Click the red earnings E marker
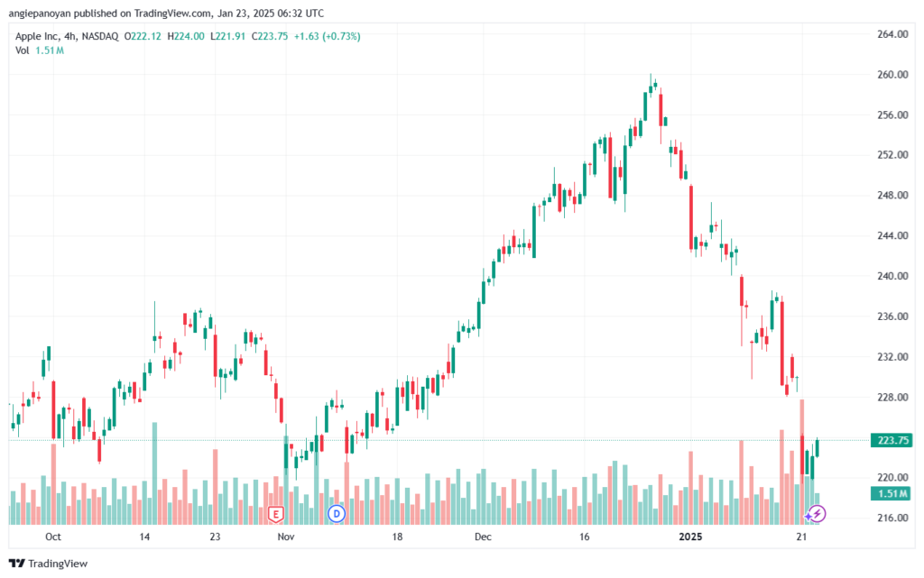Screen dimensions: 924x578 (x=275, y=514)
